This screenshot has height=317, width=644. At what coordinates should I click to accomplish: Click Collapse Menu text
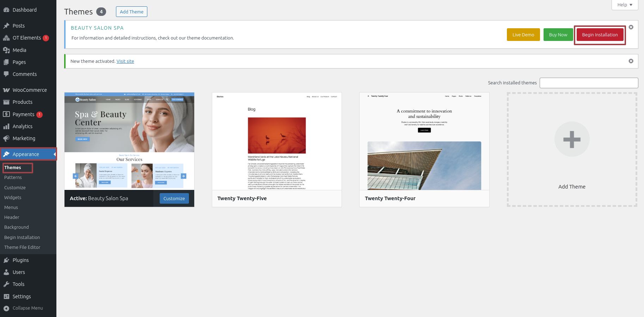coord(28,308)
